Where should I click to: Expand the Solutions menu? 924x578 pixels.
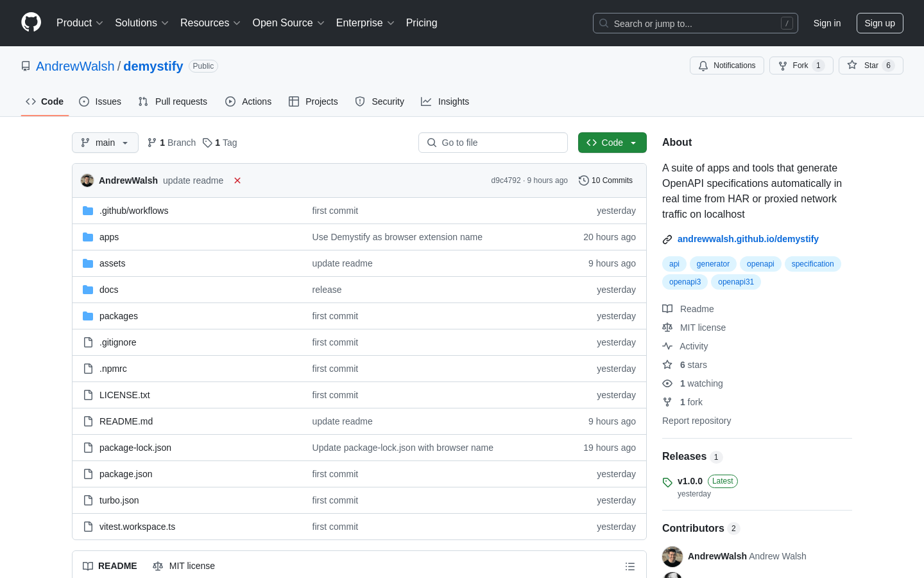coord(142,23)
